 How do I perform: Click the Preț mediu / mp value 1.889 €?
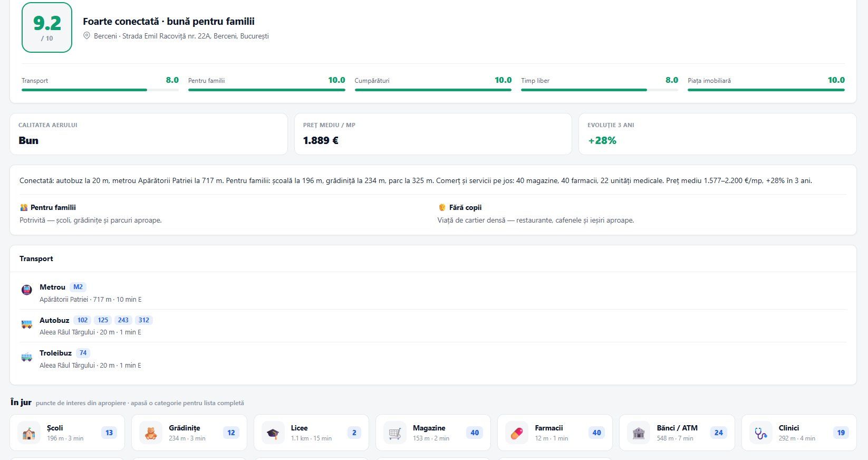(321, 140)
